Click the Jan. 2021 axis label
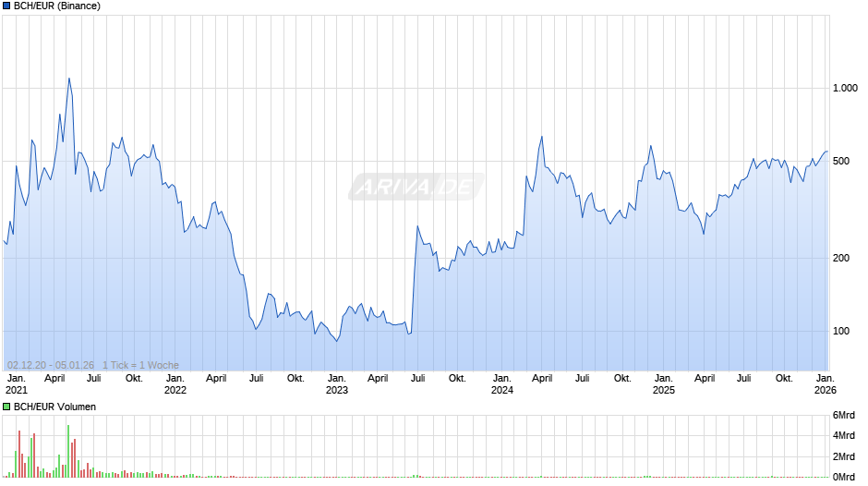 (16, 384)
